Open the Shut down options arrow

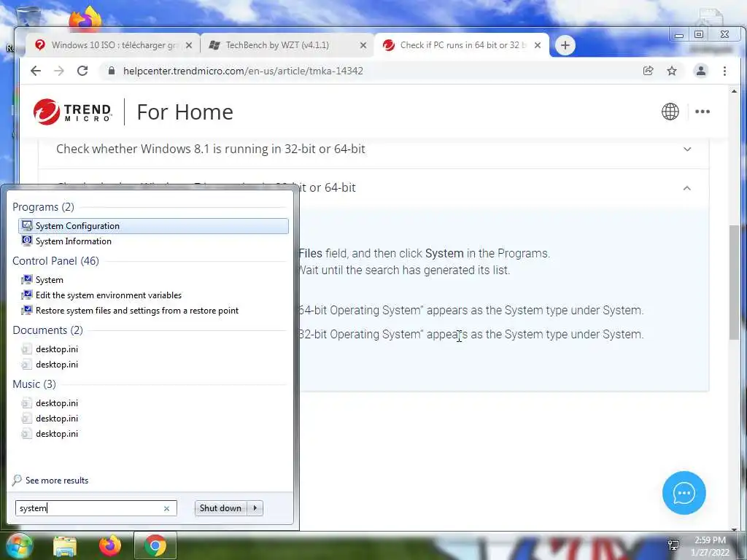[x=255, y=508]
